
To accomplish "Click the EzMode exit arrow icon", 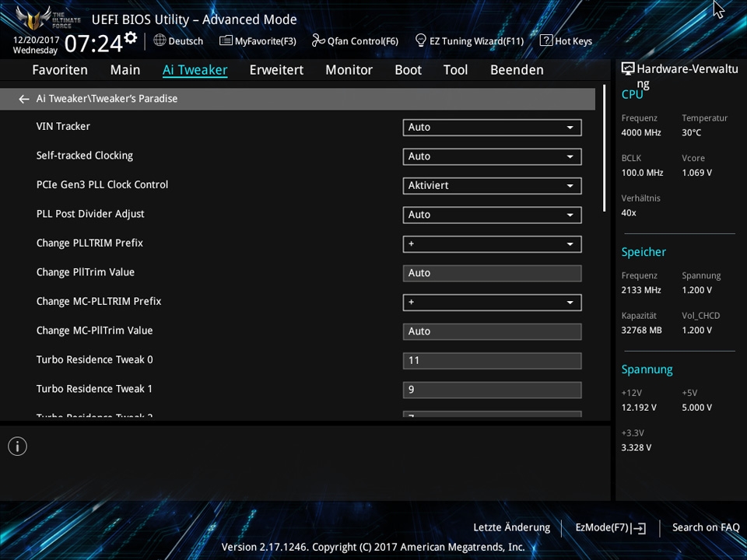I will (x=640, y=528).
